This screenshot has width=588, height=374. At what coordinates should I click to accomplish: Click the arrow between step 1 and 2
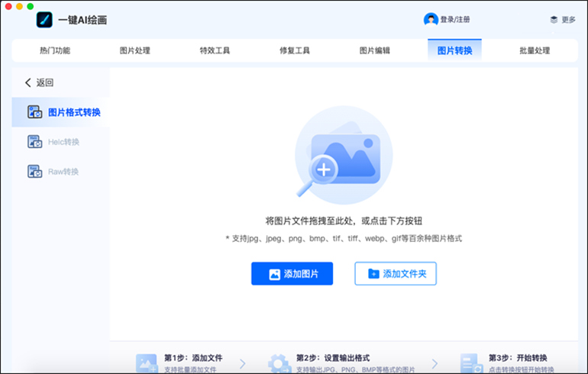[x=243, y=363]
